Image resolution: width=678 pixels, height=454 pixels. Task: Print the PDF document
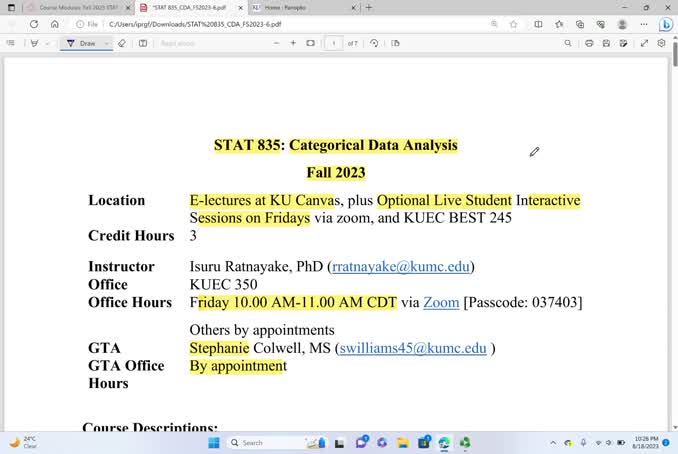click(589, 43)
